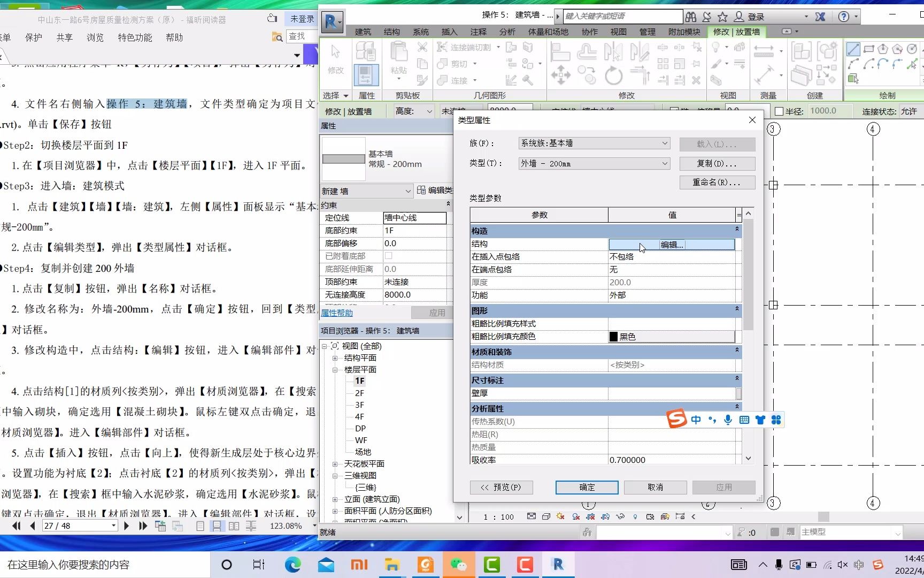This screenshot has height=578, width=924.
Task: Click the 确定 button in Type Properties dialog
Action: 586,487
